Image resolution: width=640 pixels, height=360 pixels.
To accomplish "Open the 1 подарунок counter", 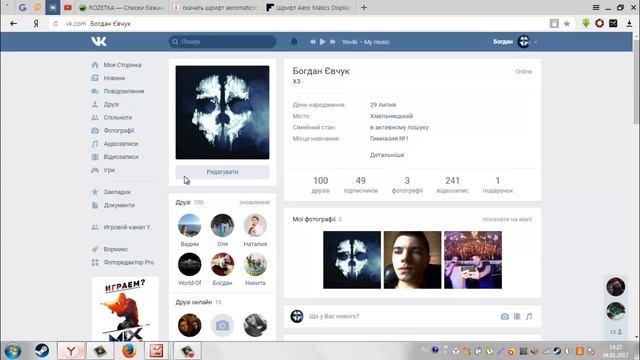I will point(498,185).
